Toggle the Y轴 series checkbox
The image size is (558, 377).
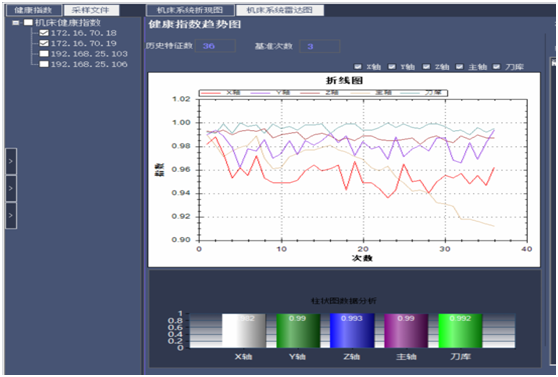pyautogui.click(x=392, y=67)
